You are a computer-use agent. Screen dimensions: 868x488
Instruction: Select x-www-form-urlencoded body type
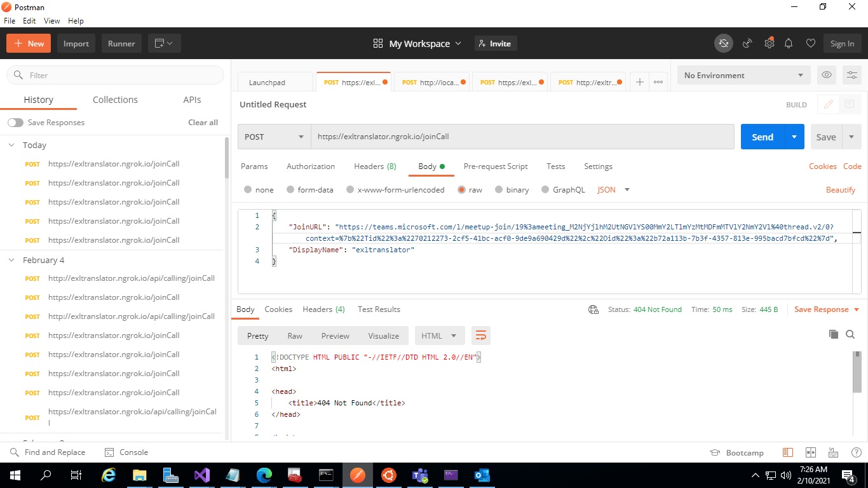[350, 190]
